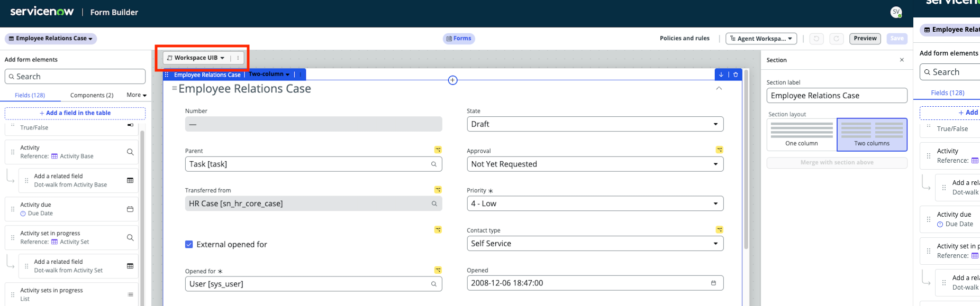Open the Transferred from lookup magnifier
The width and height of the screenshot is (980, 306).
coord(434,204)
